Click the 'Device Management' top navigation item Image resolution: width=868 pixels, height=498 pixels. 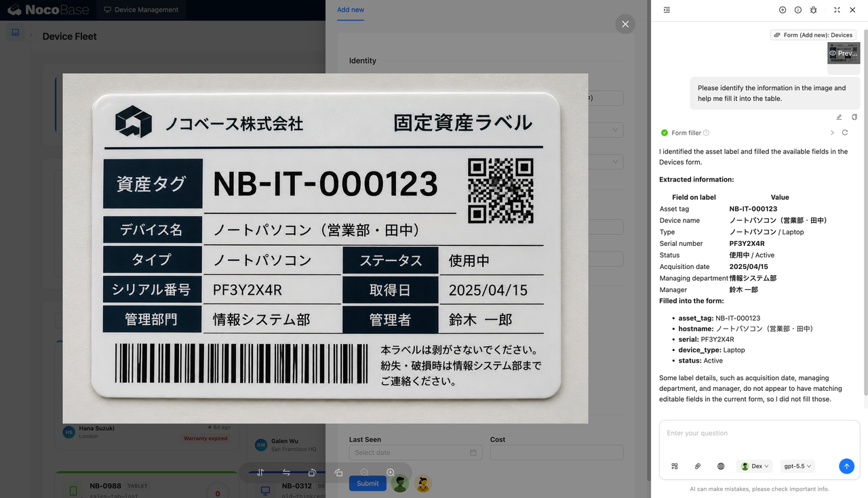click(141, 10)
